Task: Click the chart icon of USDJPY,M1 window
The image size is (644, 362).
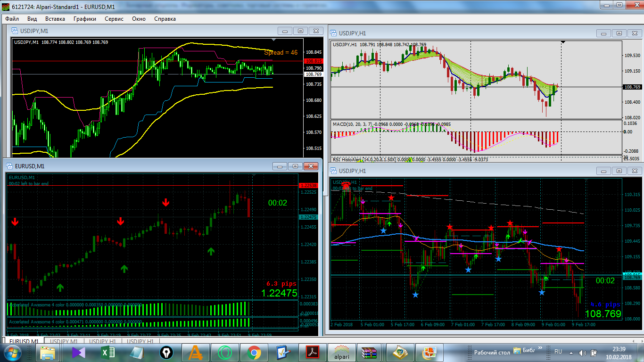Action: [15, 31]
